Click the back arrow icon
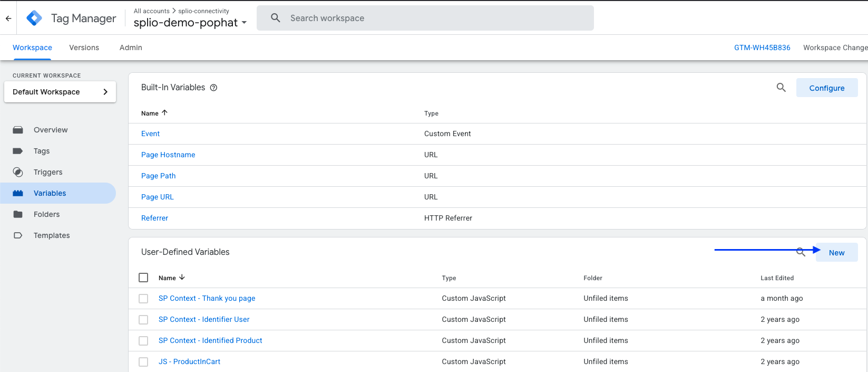 point(8,18)
